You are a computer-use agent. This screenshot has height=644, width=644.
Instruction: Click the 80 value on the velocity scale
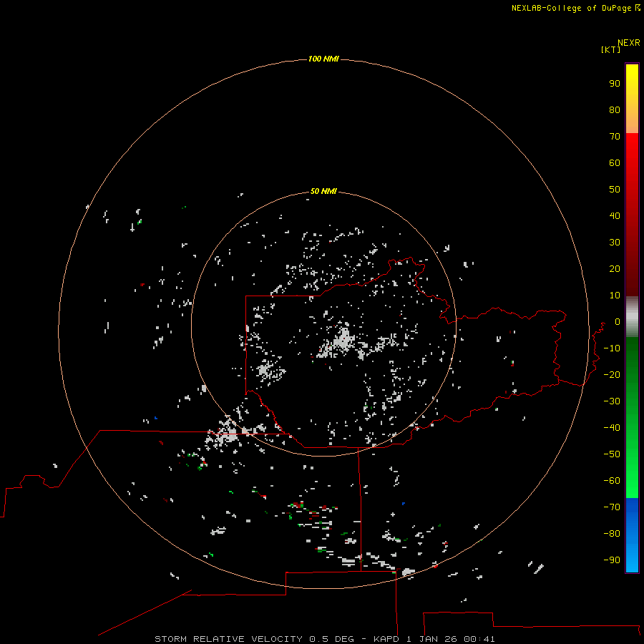coord(615,109)
